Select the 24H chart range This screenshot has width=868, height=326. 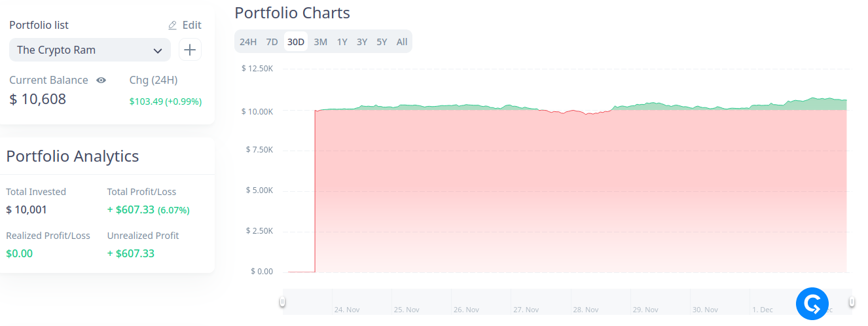coord(248,42)
